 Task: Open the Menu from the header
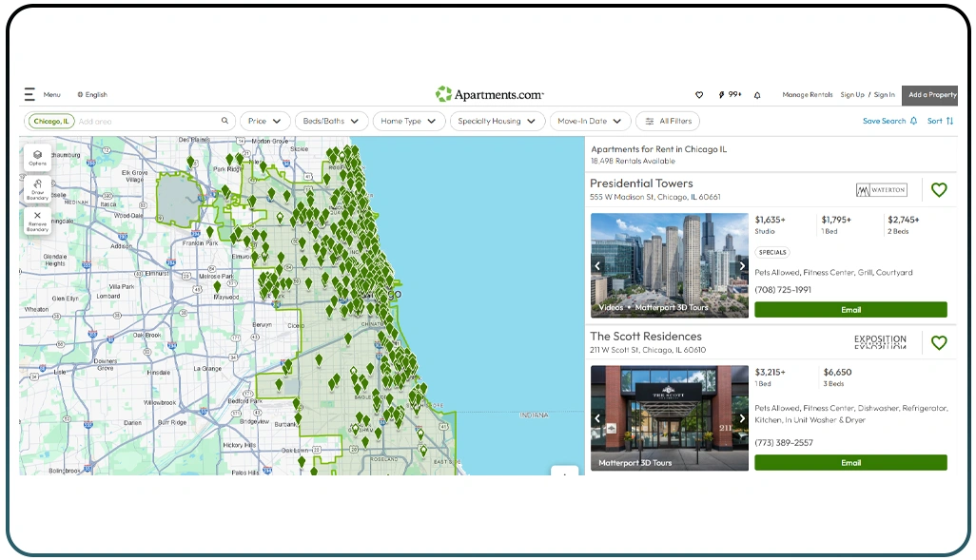41,95
